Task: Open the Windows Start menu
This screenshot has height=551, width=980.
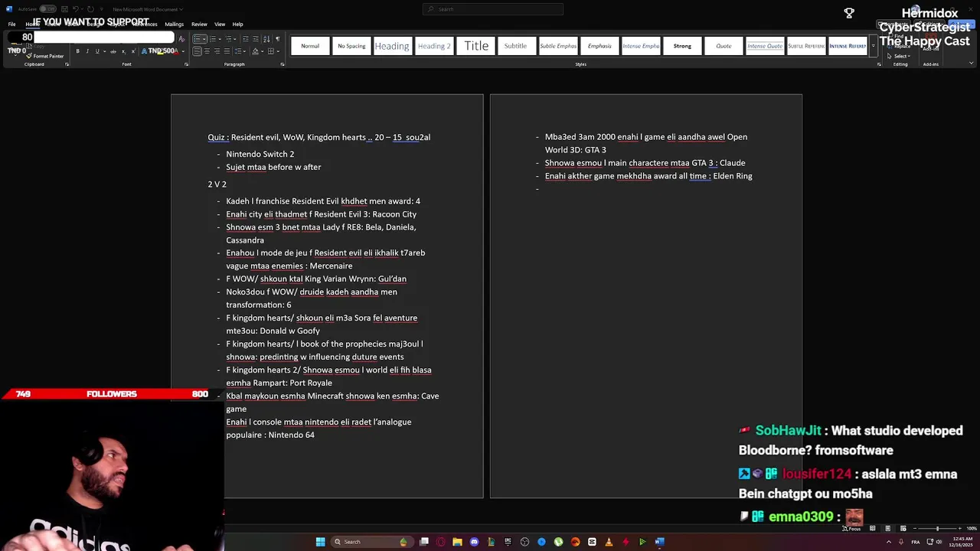Action: (320, 542)
